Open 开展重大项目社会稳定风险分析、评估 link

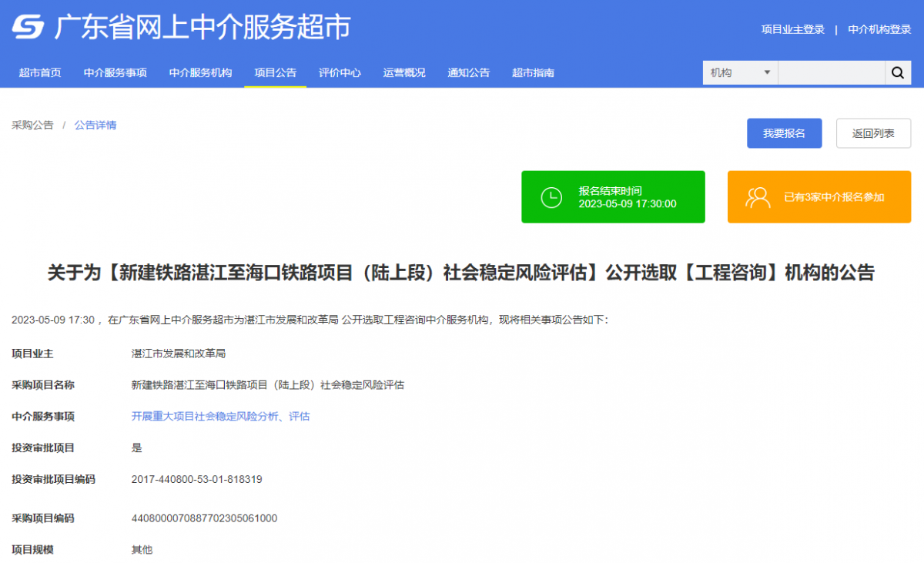(220, 416)
